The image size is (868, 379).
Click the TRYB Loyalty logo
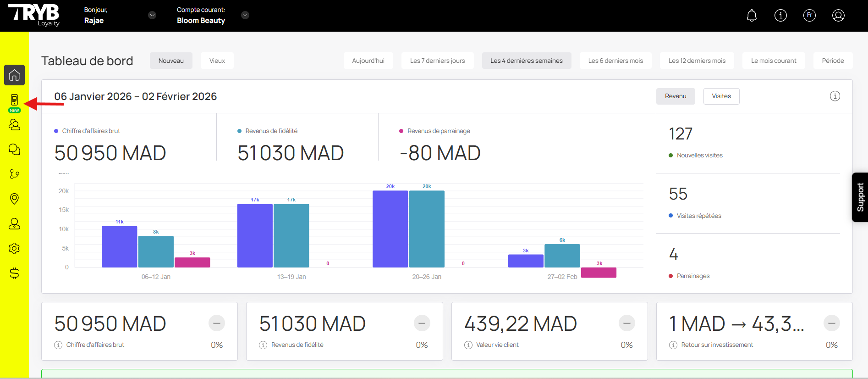(x=34, y=15)
